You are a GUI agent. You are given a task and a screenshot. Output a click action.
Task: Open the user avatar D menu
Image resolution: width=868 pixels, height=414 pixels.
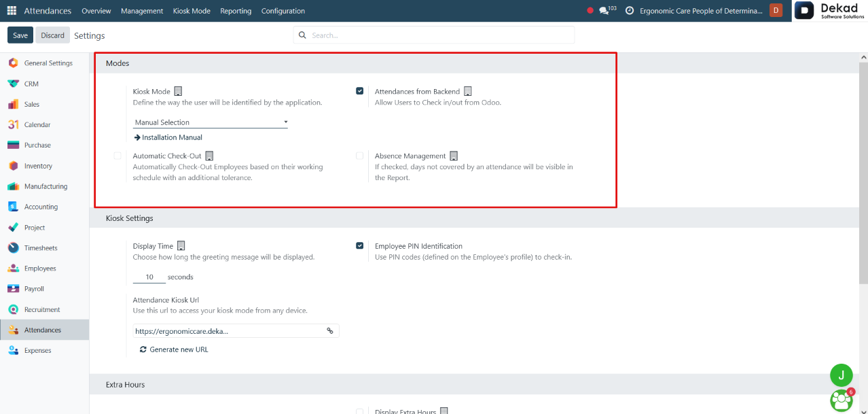[x=776, y=11]
